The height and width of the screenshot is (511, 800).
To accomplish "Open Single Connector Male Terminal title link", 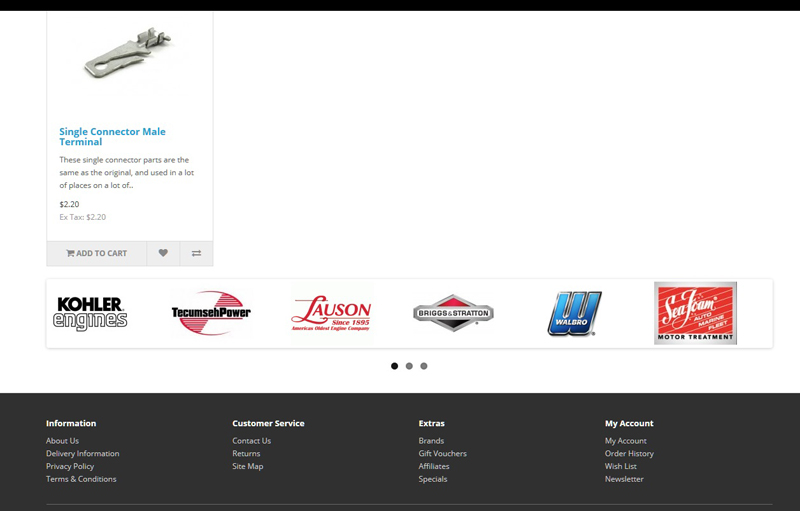I will point(112,137).
